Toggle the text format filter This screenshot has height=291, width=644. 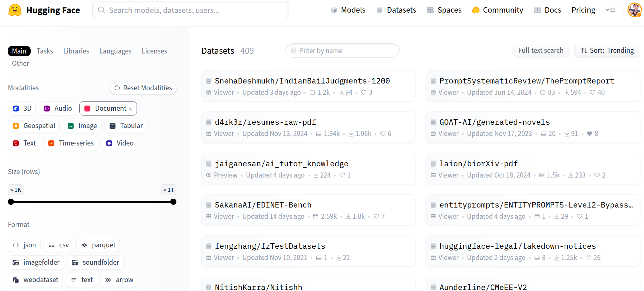[x=82, y=280]
